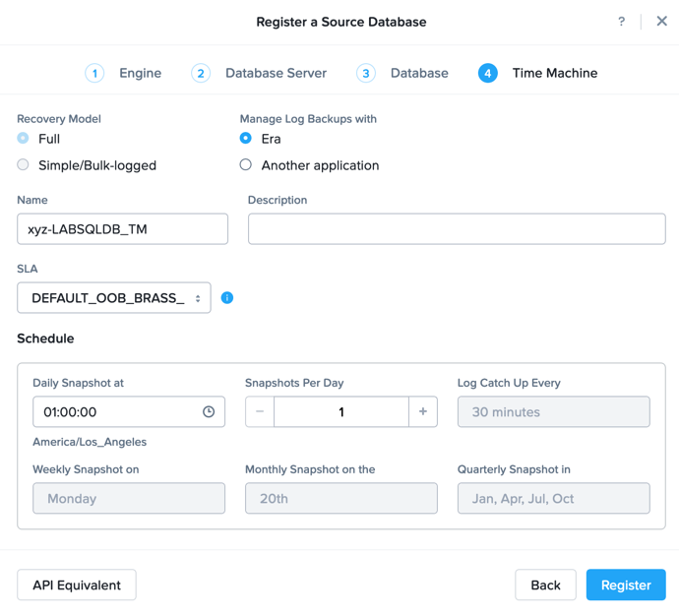This screenshot has height=616, width=679.
Task: Close the Register a Source Database dialog
Action: pos(661,21)
